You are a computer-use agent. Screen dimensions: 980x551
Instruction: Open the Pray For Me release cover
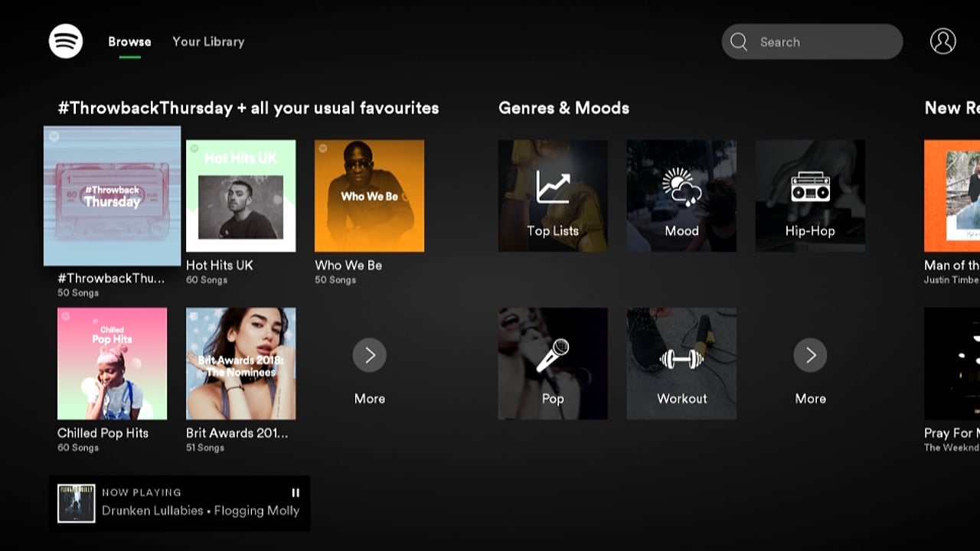[952, 364]
